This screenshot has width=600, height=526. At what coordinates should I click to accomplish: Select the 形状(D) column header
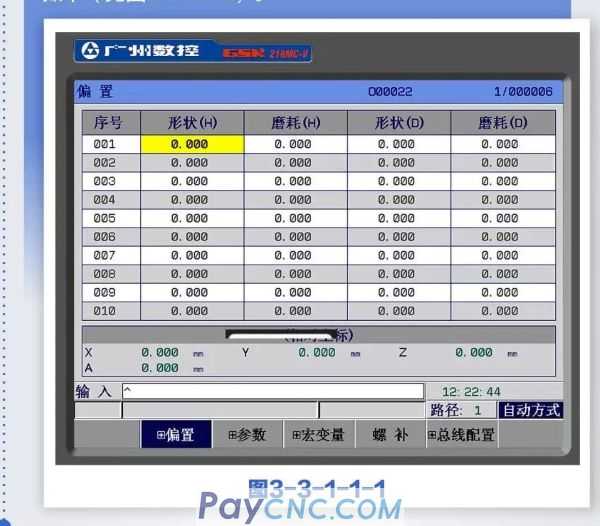(x=399, y=123)
